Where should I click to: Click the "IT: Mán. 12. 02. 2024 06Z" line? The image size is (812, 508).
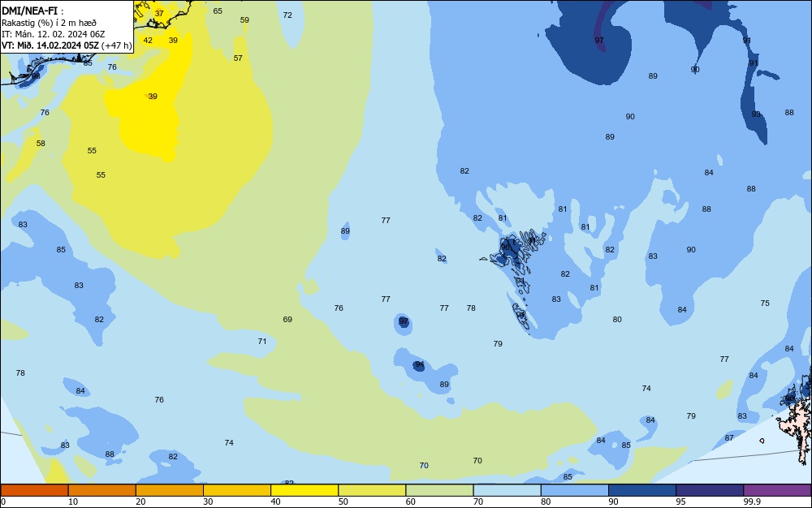[x=53, y=34]
